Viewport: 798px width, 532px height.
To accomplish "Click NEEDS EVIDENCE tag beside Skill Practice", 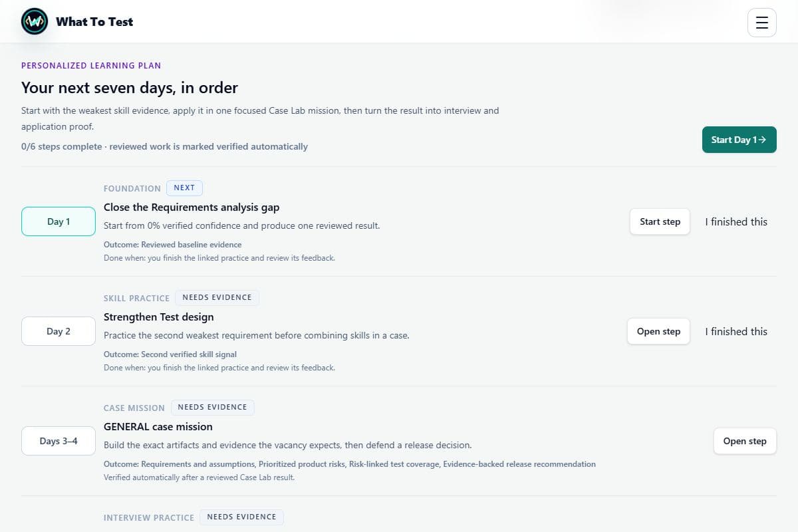I will pyautogui.click(x=217, y=297).
